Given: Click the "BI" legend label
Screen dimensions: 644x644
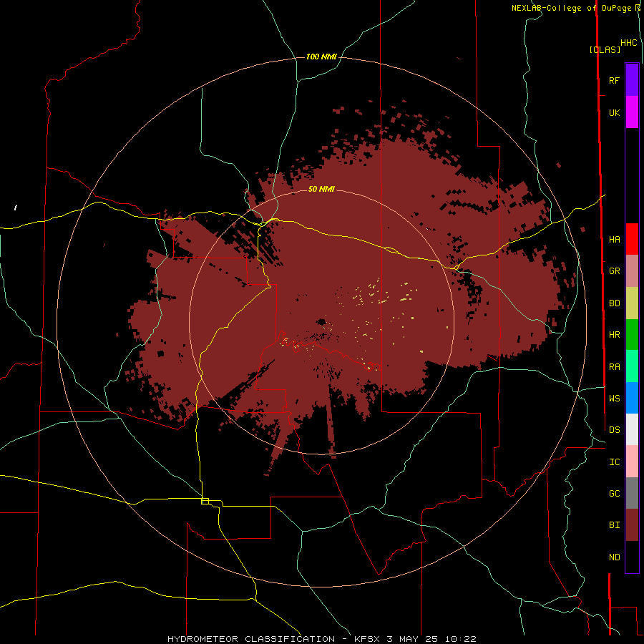Looking at the screenshot, I should click(x=614, y=525).
